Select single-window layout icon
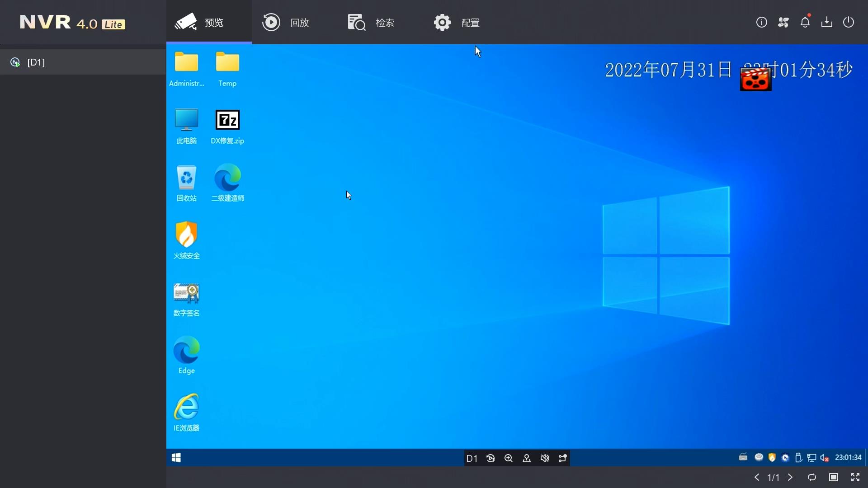Screen dimensions: 868x488 pos(834,477)
